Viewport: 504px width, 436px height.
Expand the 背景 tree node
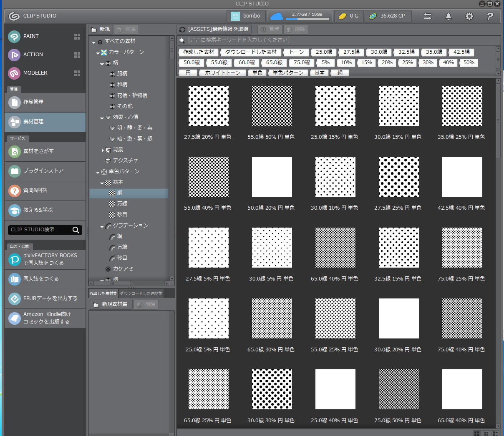point(103,150)
